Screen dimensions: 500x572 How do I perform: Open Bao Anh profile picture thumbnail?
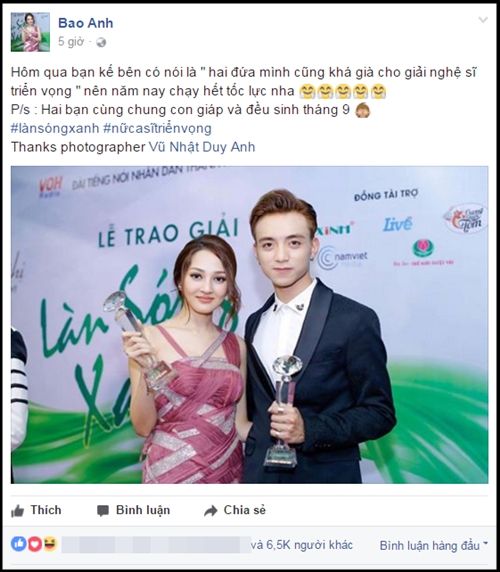point(30,32)
